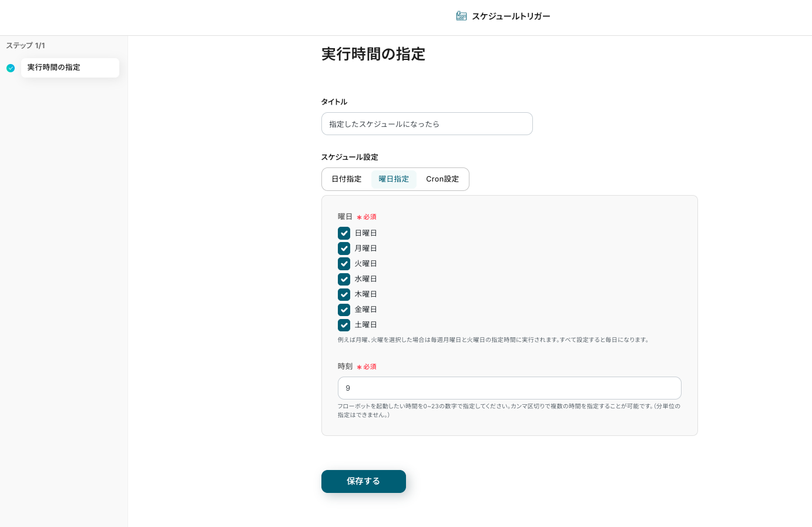
Task: Uncheck the 日曜日 checkbox
Action: coord(344,233)
